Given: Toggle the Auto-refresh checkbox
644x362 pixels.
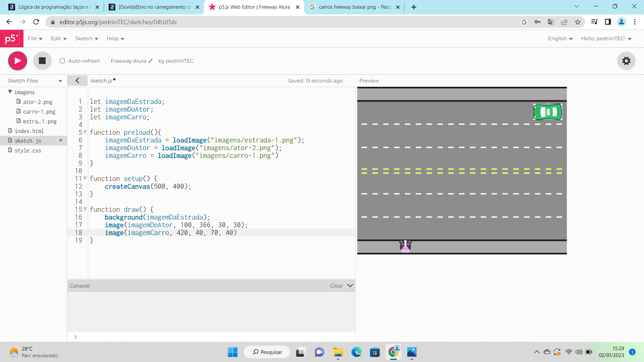Looking at the screenshot, I should click(62, 61).
